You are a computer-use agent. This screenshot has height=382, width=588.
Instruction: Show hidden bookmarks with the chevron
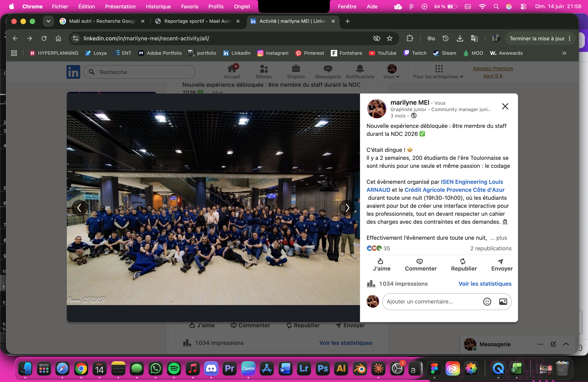(564, 53)
